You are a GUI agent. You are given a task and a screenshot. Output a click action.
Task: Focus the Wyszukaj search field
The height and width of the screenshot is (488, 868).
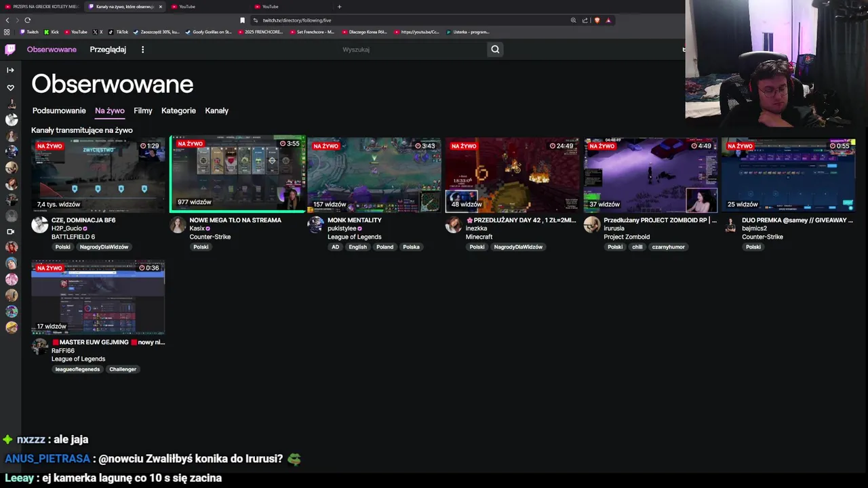pyautogui.click(x=412, y=49)
